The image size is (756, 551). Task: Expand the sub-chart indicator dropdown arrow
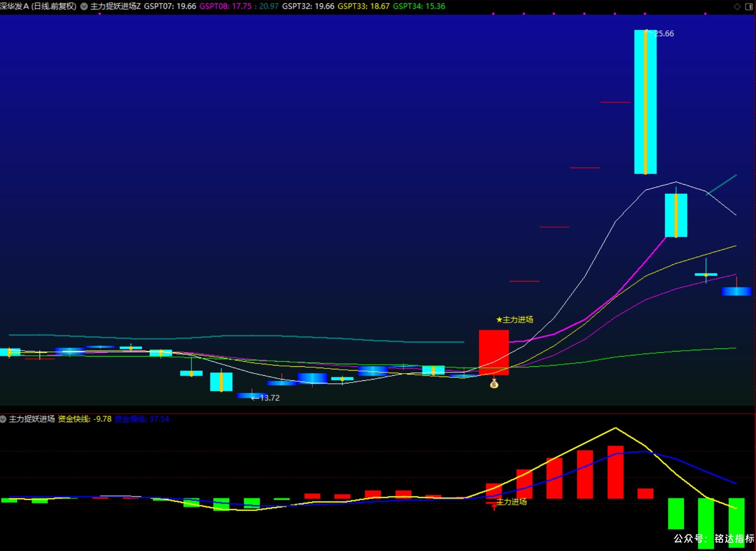click(x=3, y=419)
